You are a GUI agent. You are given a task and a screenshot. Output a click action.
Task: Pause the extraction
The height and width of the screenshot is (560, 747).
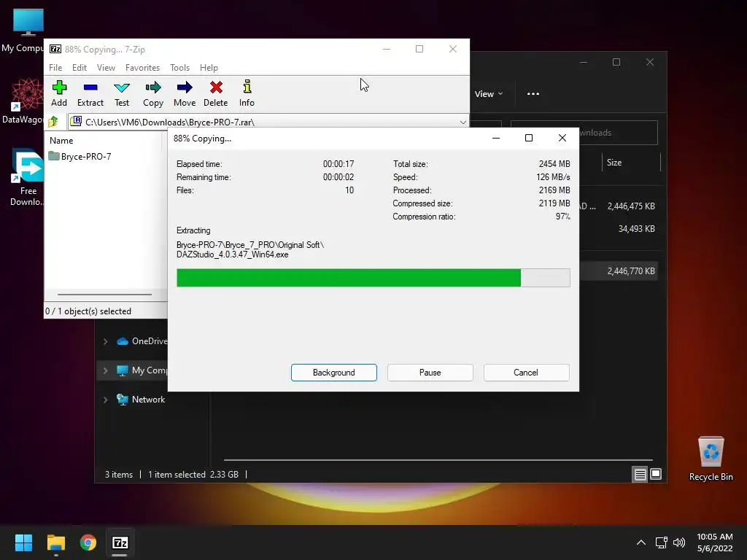pos(430,373)
